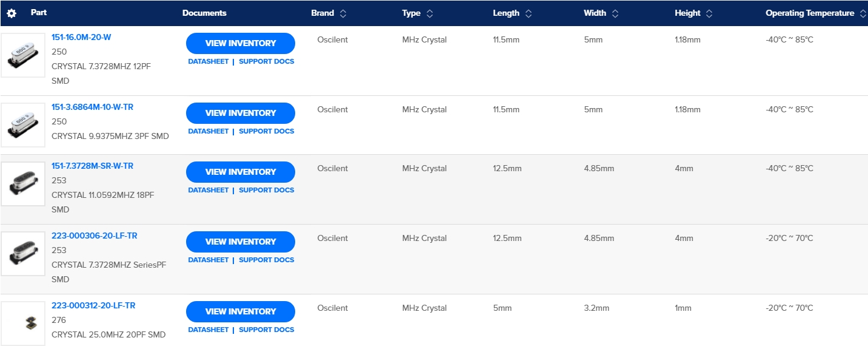Open part link 223-000306-20-LF-TR
The image size is (868, 346).
coord(94,236)
